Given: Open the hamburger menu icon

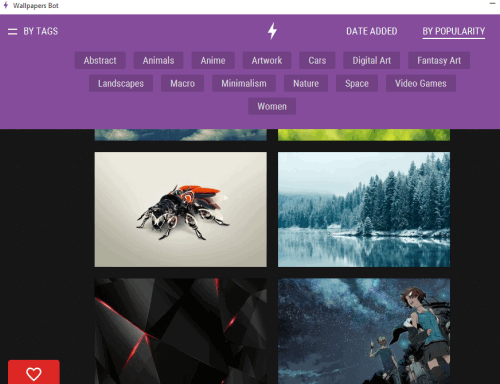Looking at the screenshot, I should pyautogui.click(x=12, y=32).
